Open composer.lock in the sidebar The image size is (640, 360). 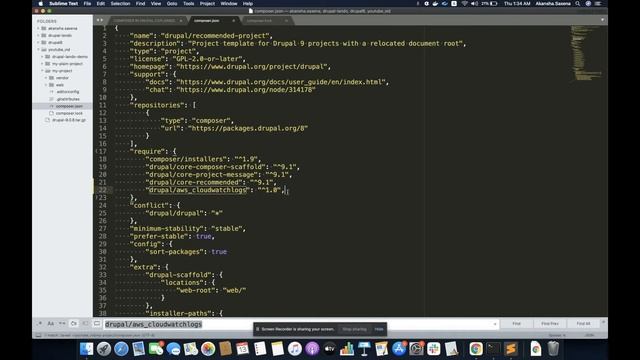pyautogui.click(x=69, y=113)
